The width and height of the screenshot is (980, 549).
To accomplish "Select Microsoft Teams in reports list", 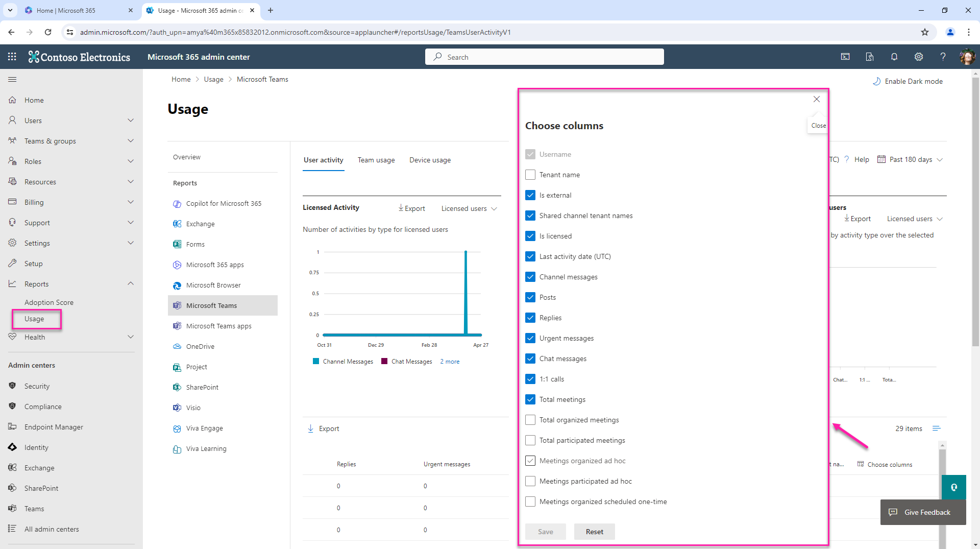I will tap(223, 305).
